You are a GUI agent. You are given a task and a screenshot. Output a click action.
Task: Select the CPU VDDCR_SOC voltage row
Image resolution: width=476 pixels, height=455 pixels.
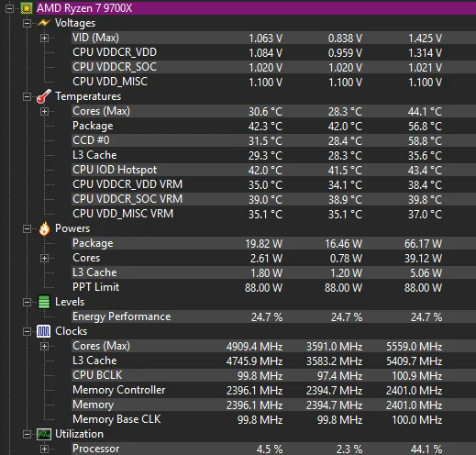click(x=273, y=67)
